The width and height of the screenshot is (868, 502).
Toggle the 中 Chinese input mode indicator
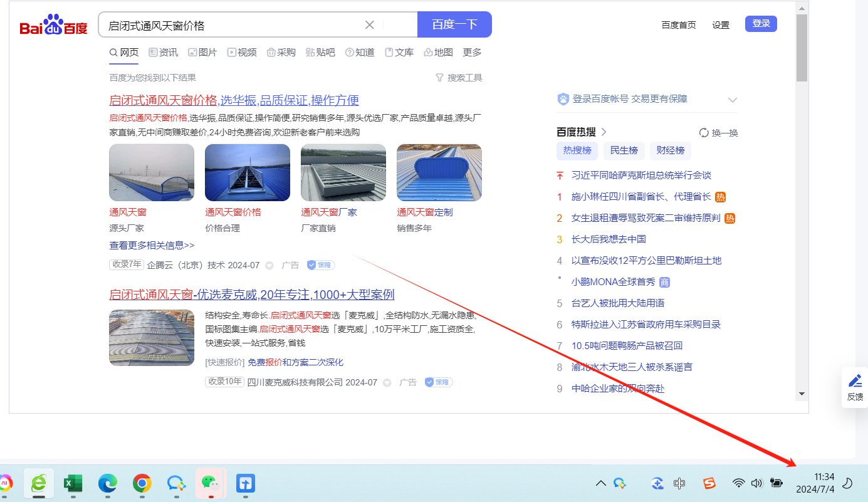(679, 483)
